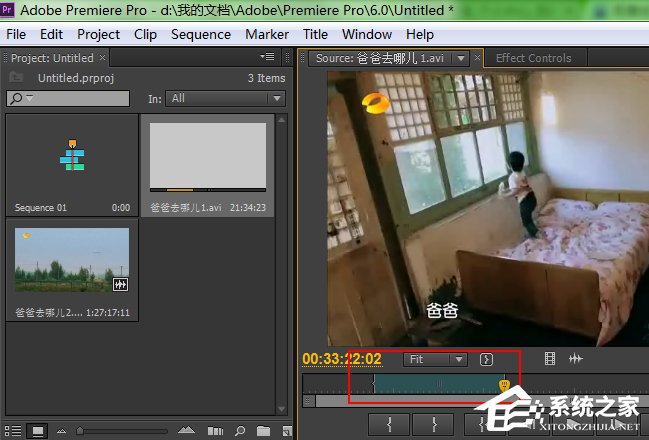Image resolution: width=649 pixels, height=440 pixels.
Task: Switch to the Effect Controls tab
Action: (x=534, y=58)
